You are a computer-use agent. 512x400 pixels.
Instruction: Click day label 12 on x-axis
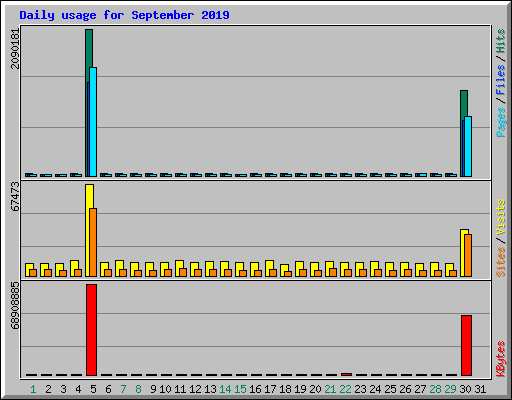[x=195, y=389]
